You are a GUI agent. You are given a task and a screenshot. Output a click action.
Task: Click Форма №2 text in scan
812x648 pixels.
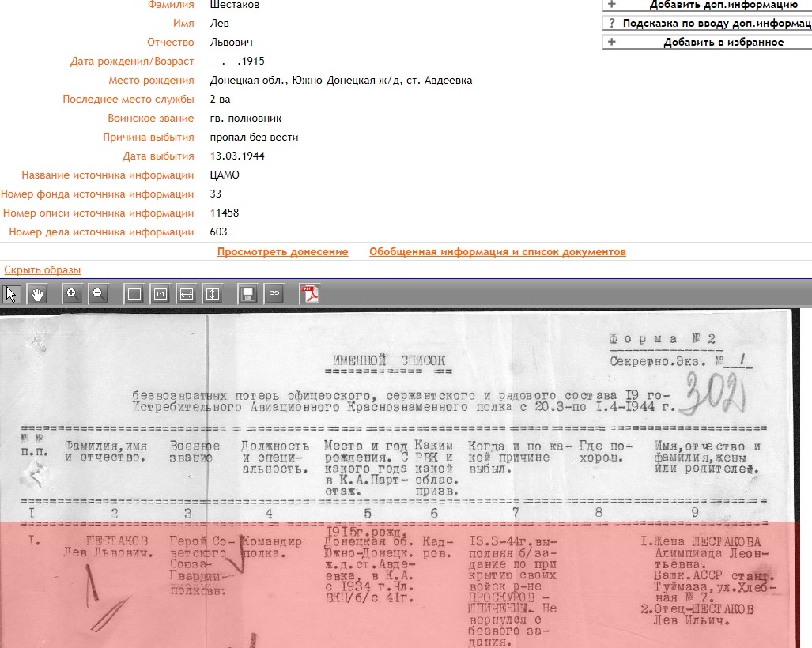pos(662,339)
